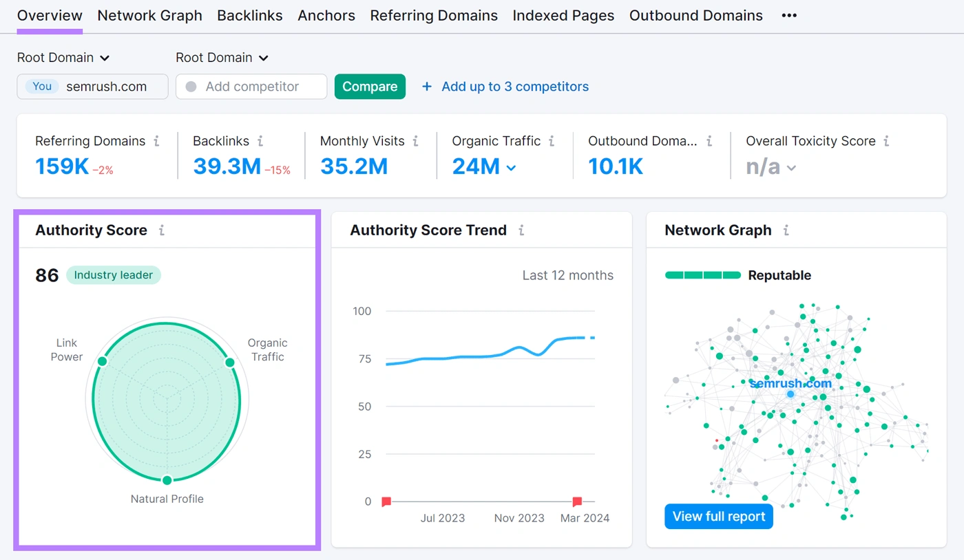
Task: Open Referring Domains info icon
Action: click(x=156, y=141)
